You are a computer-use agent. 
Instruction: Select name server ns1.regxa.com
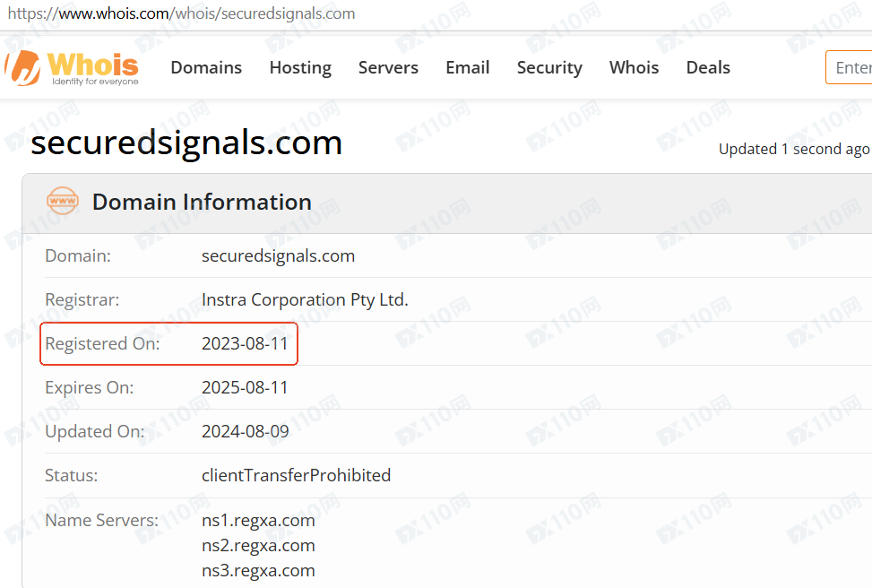coord(258,521)
